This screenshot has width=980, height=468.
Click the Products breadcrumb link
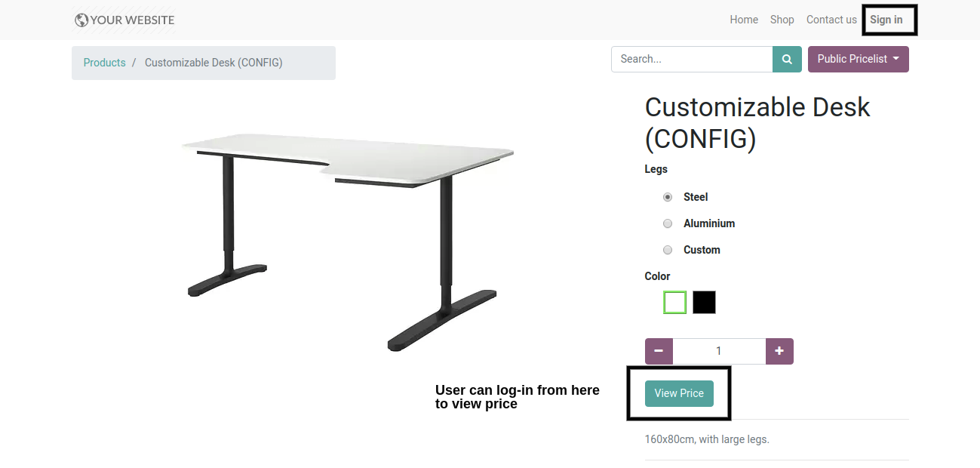point(104,63)
